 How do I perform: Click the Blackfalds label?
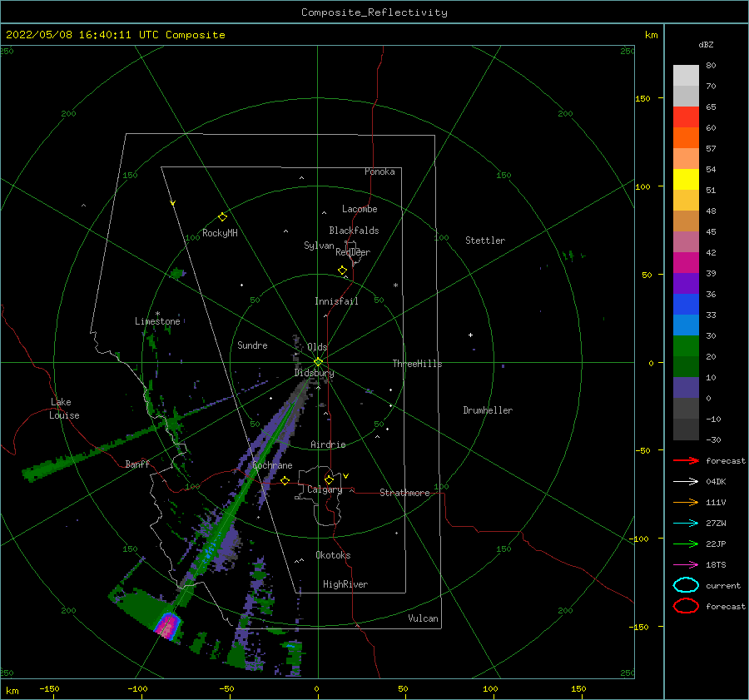coord(354,231)
